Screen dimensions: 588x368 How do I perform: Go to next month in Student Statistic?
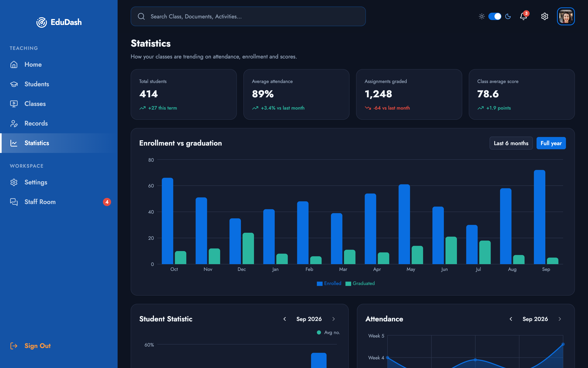click(334, 319)
